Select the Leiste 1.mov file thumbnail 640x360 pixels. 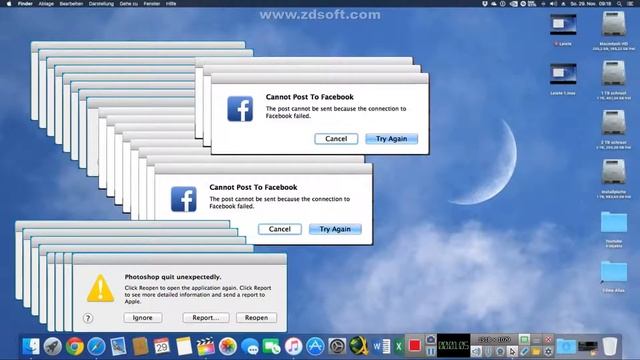coord(563,74)
